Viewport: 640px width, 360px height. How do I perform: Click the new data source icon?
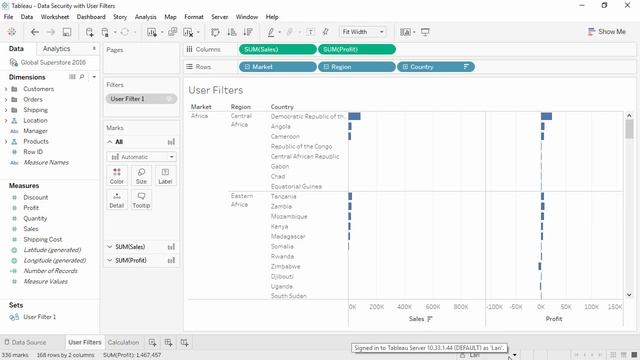(89, 32)
